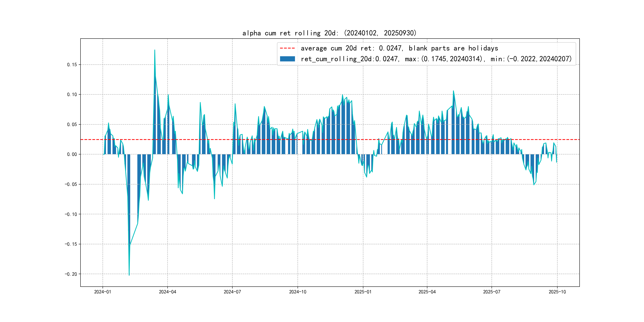This screenshot has width=644, height=322.
Task: Click the 2024-10 x-axis label
Action: click(x=298, y=292)
